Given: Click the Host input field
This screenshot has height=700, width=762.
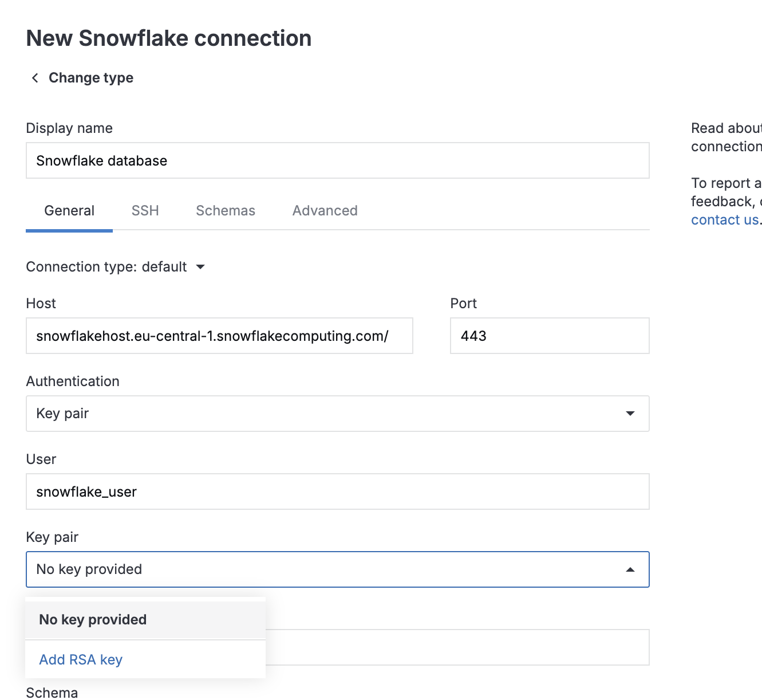Looking at the screenshot, I should [x=219, y=336].
